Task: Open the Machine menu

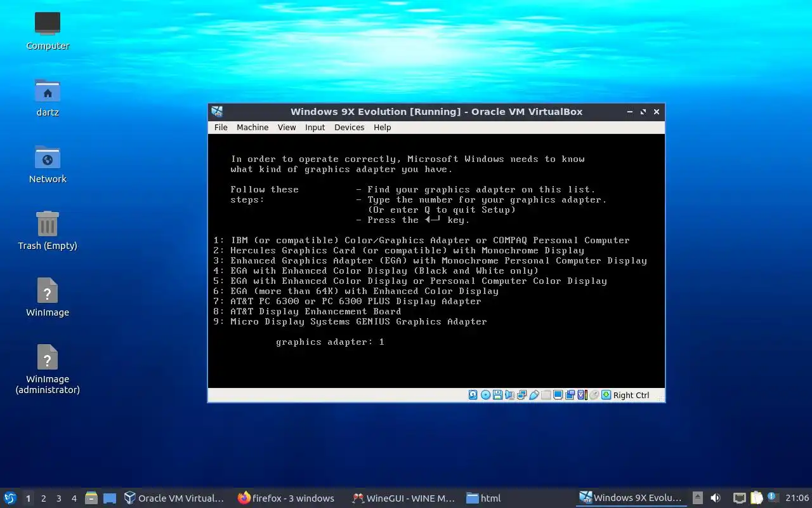Action: [252, 127]
